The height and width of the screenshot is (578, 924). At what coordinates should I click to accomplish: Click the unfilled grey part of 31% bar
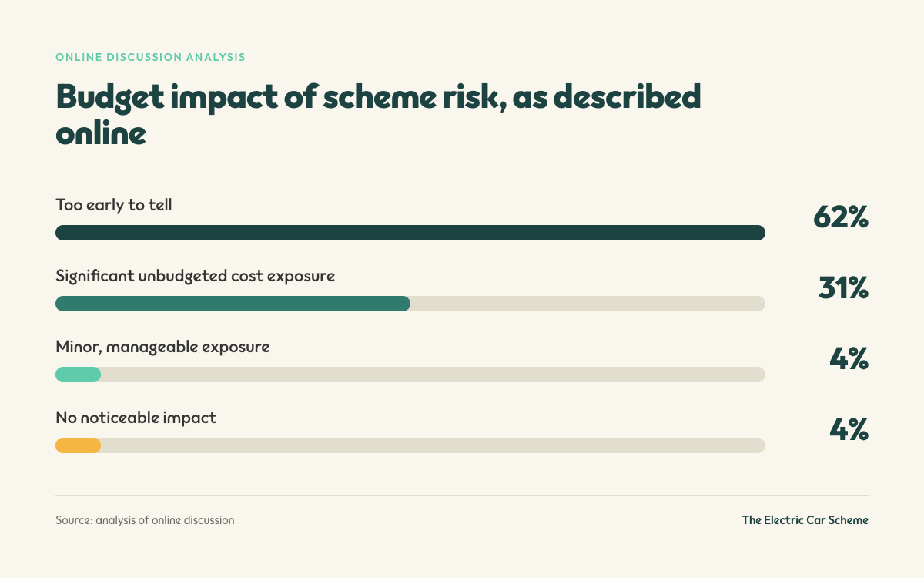tap(588, 304)
